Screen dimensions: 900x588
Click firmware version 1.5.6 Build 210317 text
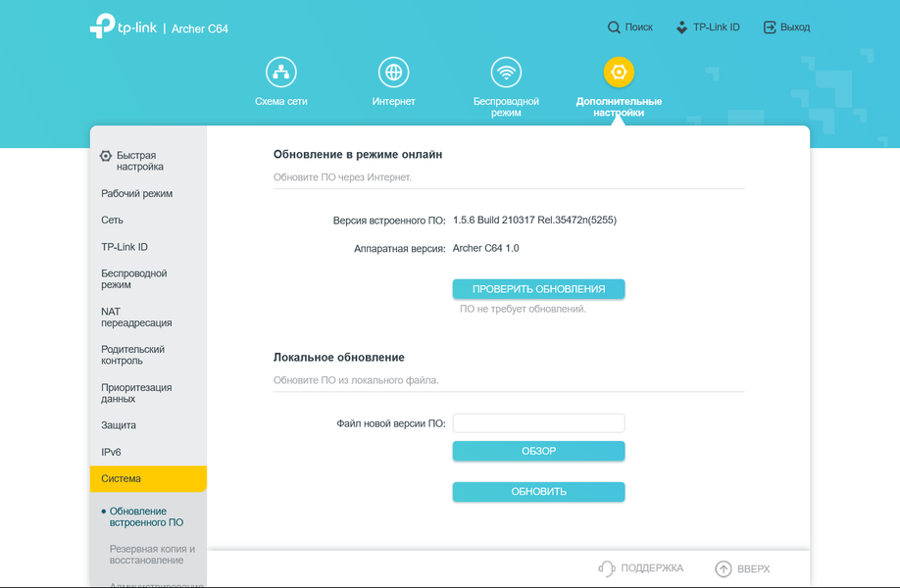534,220
